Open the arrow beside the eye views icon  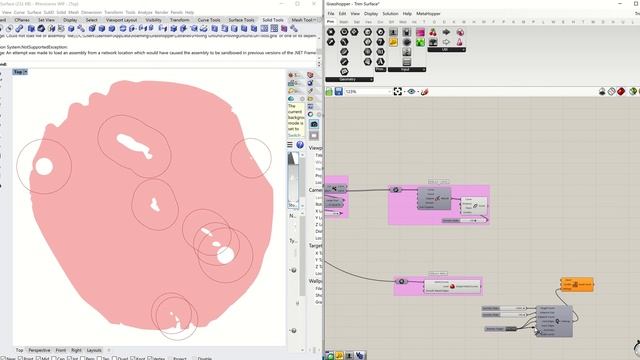coord(418,92)
